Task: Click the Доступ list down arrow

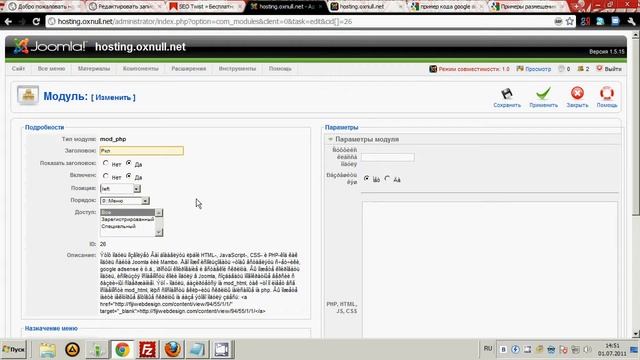Action: (x=159, y=232)
